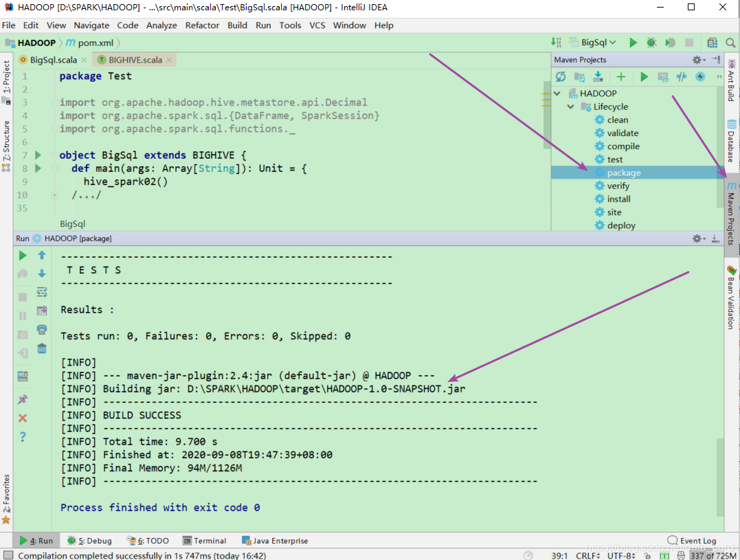Run selected Maven build
This screenshot has width=740, height=560.
tap(644, 76)
